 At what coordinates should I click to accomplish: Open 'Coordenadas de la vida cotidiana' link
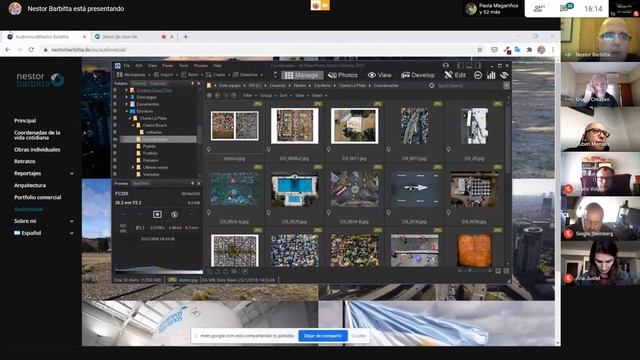(37, 135)
